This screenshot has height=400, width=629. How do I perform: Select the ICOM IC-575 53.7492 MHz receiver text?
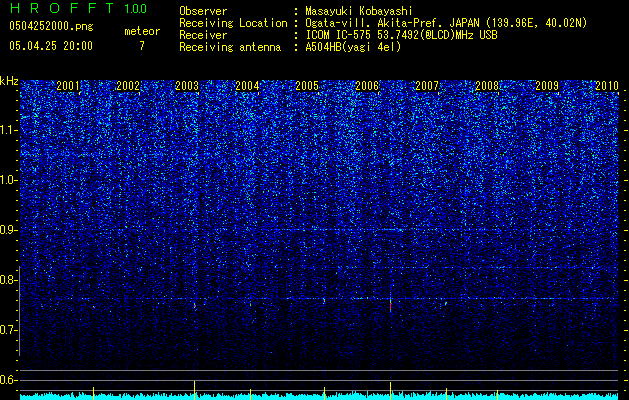(401, 35)
